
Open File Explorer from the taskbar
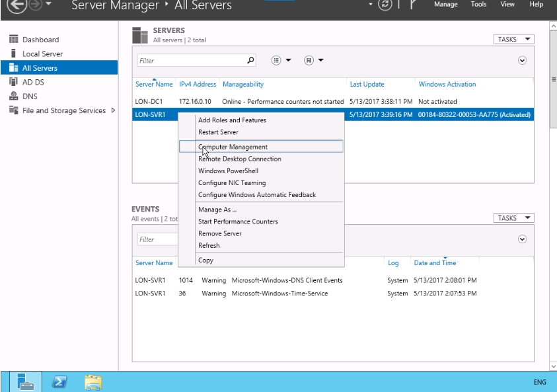[x=93, y=382]
